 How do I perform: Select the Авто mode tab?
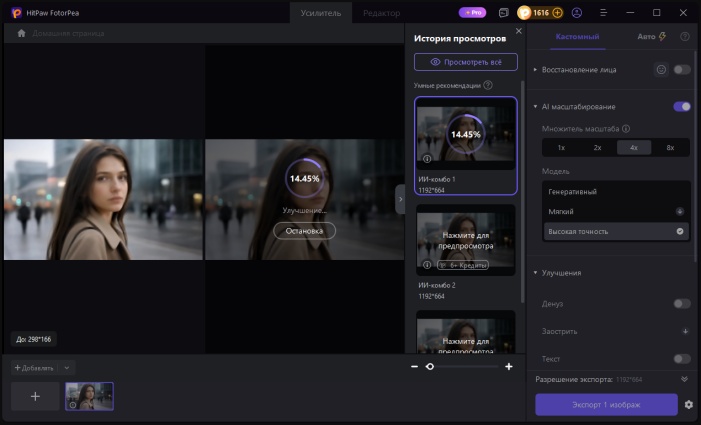pyautogui.click(x=651, y=37)
